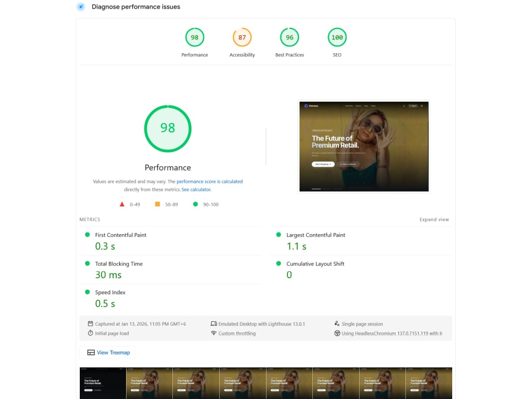Click the Diagnose performance issues icon

click(81, 7)
